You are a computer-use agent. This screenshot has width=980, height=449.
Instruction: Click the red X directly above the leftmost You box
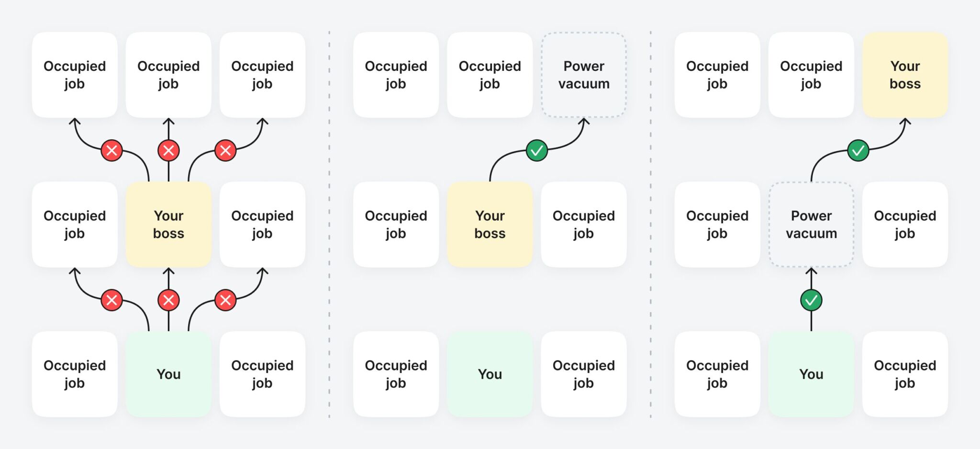(168, 300)
